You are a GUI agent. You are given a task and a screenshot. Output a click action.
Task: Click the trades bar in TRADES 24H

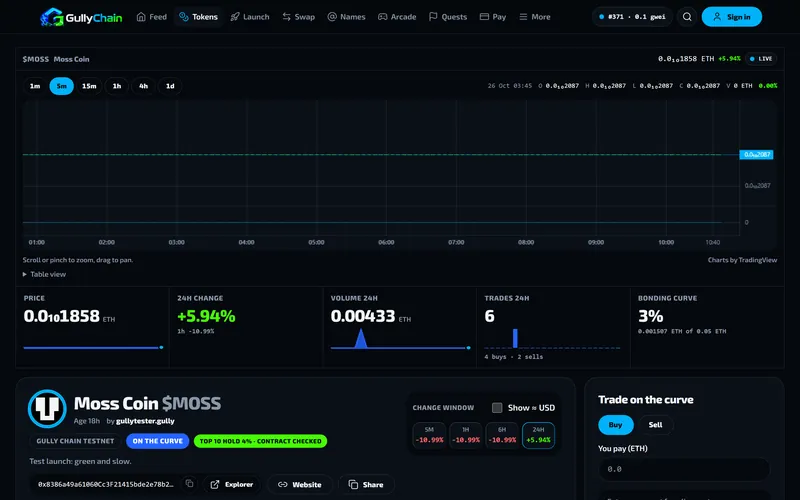coord(515,338)
